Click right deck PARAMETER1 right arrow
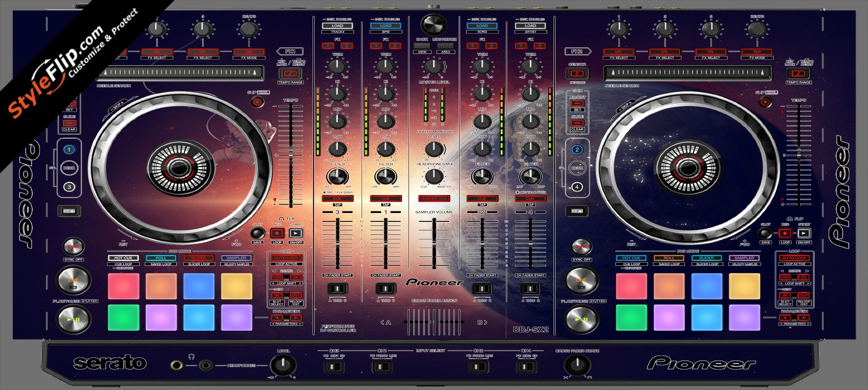The width and height of the screenshot is (868, 390). click(x=804, y=318)
